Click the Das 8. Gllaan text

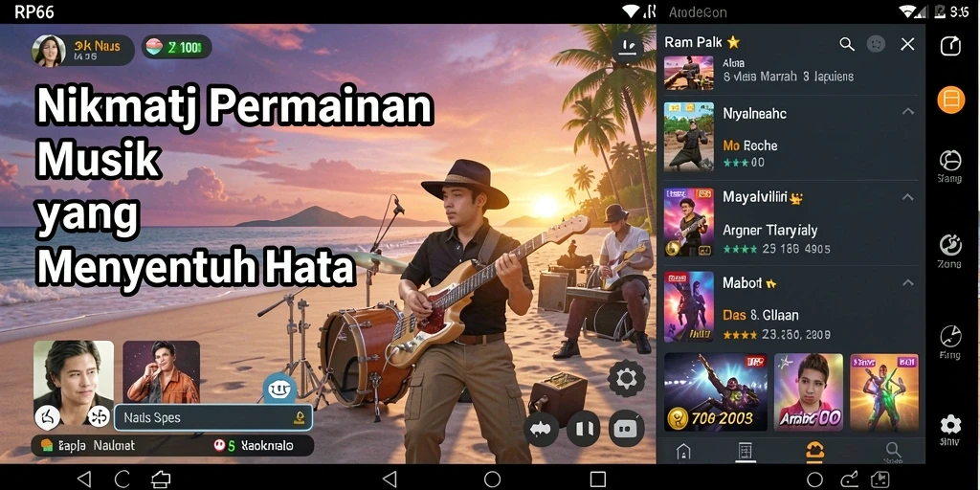coord(761,315)
